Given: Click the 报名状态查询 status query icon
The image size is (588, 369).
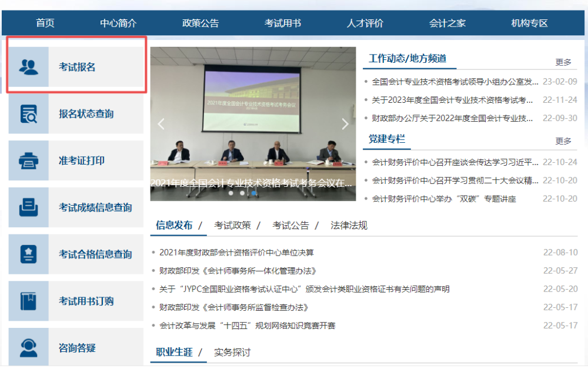Looking at the screenshot, I should pos(29,113).
